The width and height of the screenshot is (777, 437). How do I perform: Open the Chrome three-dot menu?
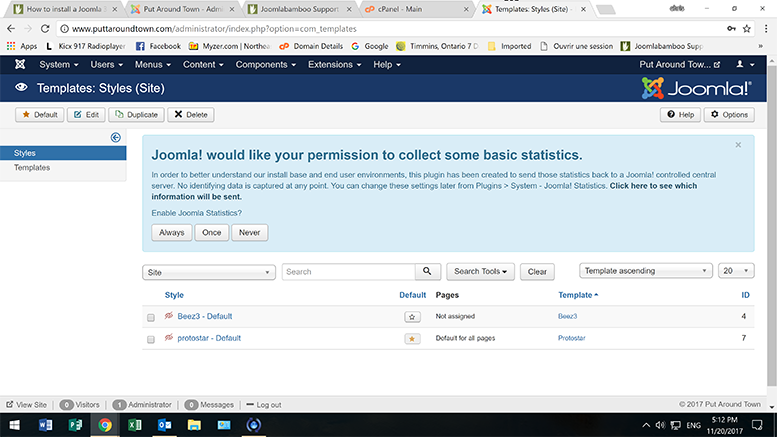tap(766, 29)
